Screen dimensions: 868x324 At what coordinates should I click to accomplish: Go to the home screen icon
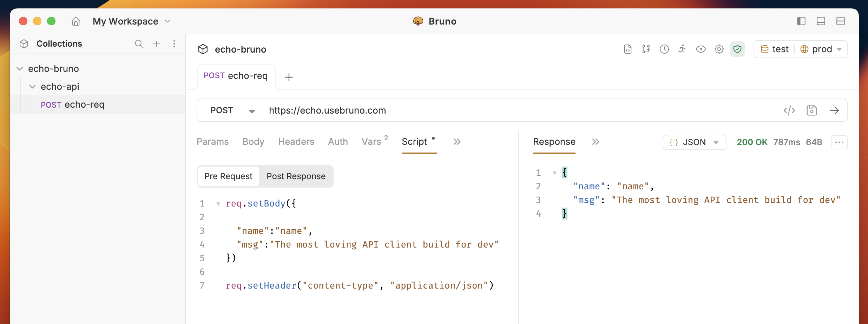(x=76, y=21)
